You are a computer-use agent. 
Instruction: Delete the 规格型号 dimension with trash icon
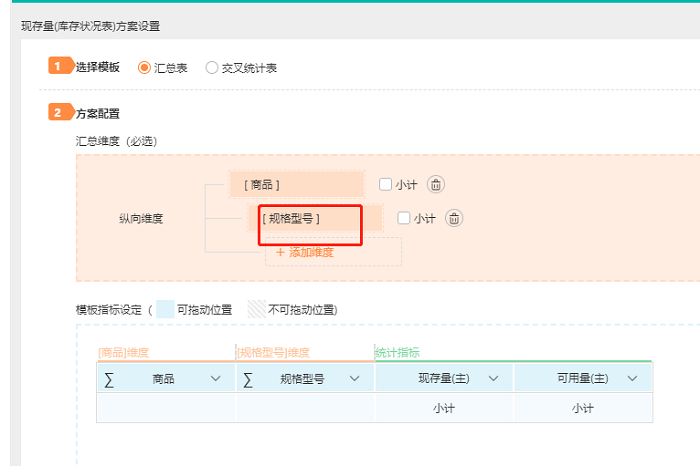454,218
